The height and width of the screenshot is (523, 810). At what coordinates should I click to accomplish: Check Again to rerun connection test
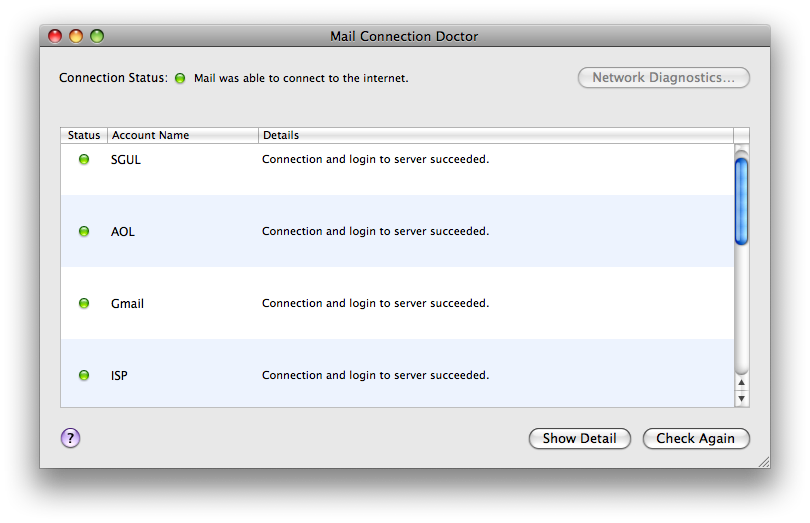[695, 438]
